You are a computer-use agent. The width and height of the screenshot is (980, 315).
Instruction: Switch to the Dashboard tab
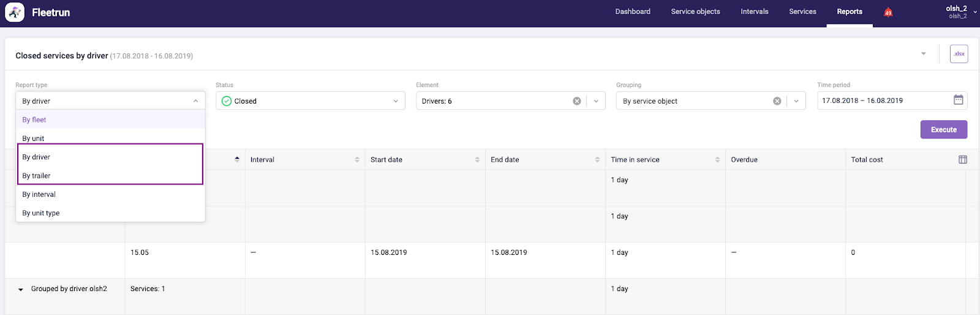[x=633, y=12]
